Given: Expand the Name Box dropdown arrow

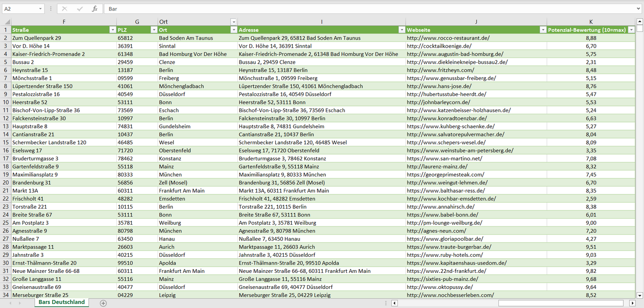Looking at the screenshot, I should coord(40,9).
